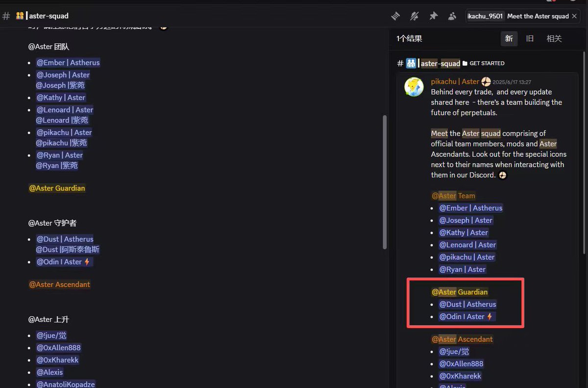Click yellow @Aster Guardian mention in search result
588x388 pixels.
point(460,292)
